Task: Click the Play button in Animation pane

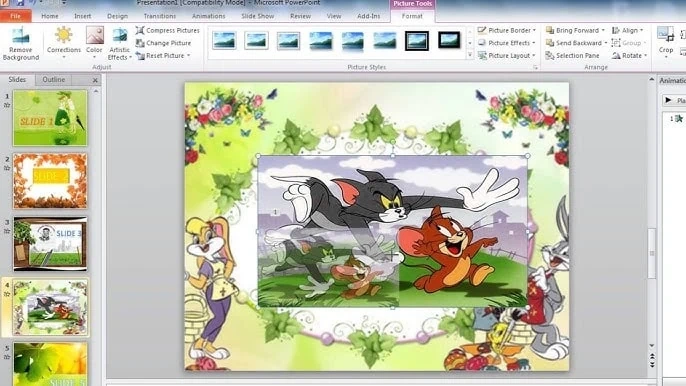Action: coord(674,100)
